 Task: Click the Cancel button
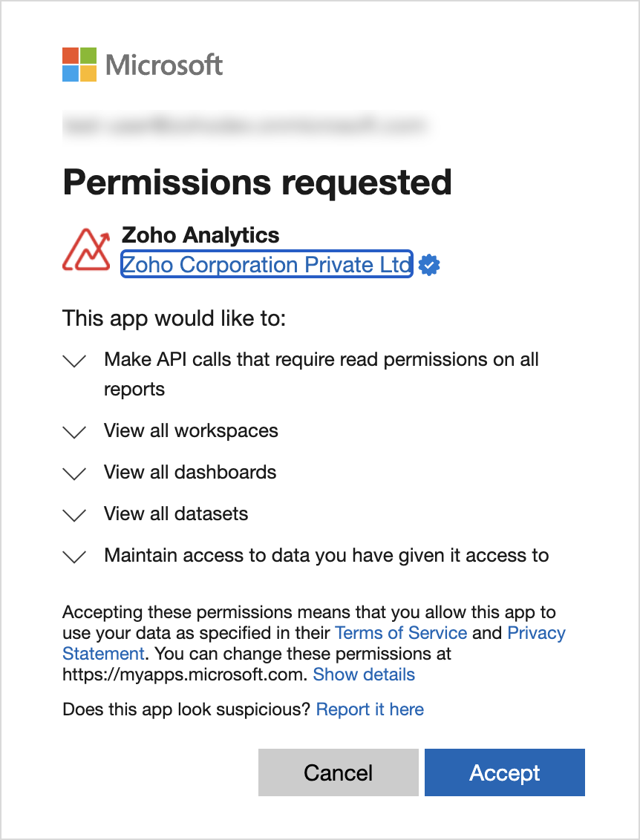point(339,772)
